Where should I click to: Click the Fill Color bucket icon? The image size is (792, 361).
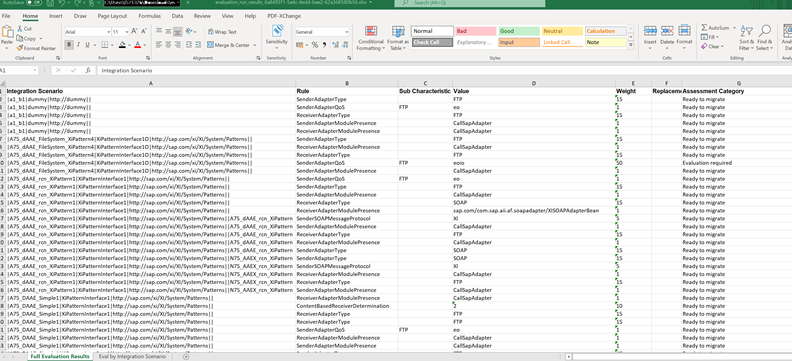point(122,45)
